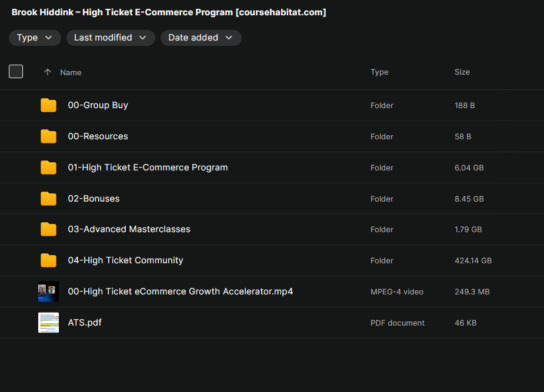
Task: Open the Date added filter dropdown
Action: pos(201,38)
